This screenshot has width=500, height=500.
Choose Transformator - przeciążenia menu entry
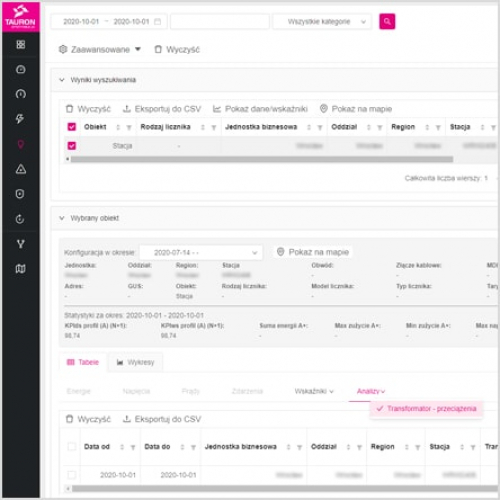point(426,409)
